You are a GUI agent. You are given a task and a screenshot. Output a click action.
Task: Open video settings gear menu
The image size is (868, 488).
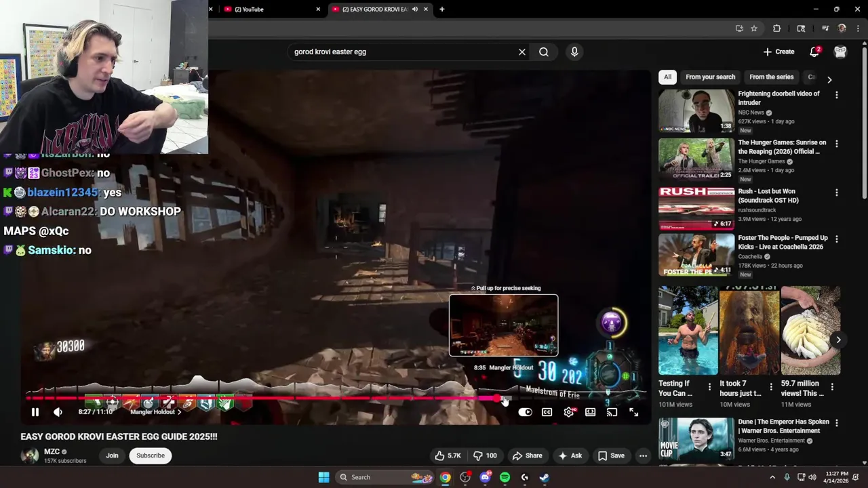[x=569, y=412]
